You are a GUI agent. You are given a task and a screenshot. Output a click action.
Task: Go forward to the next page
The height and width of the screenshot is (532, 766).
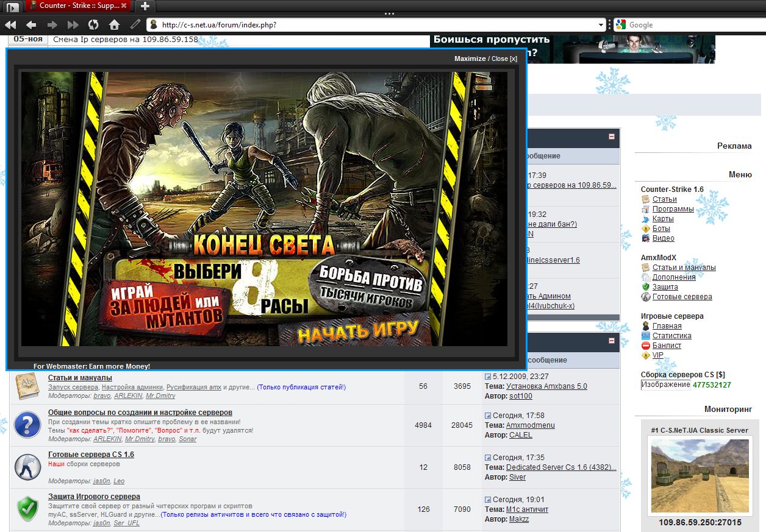tap(52, 25)
